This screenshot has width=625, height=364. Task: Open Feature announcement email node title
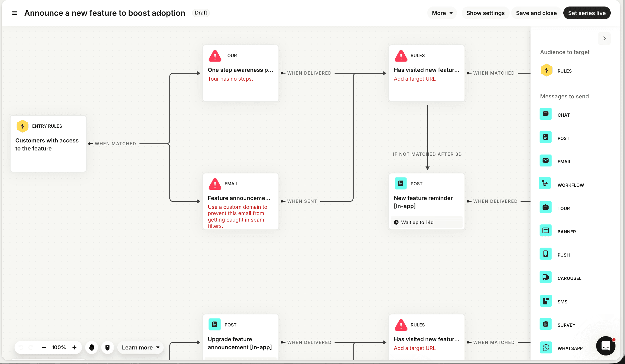click(x=239, y=198)
